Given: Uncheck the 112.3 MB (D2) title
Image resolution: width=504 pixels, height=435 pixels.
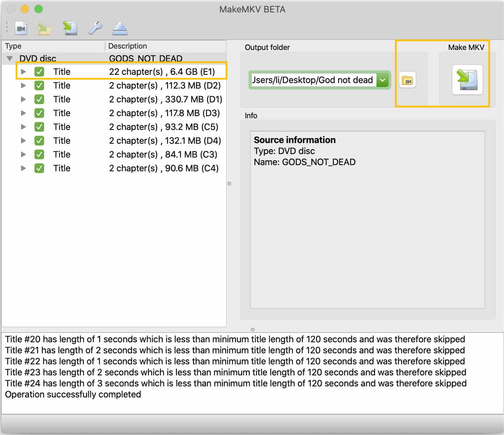Looking at the screenshot, I should pos(39,85).
